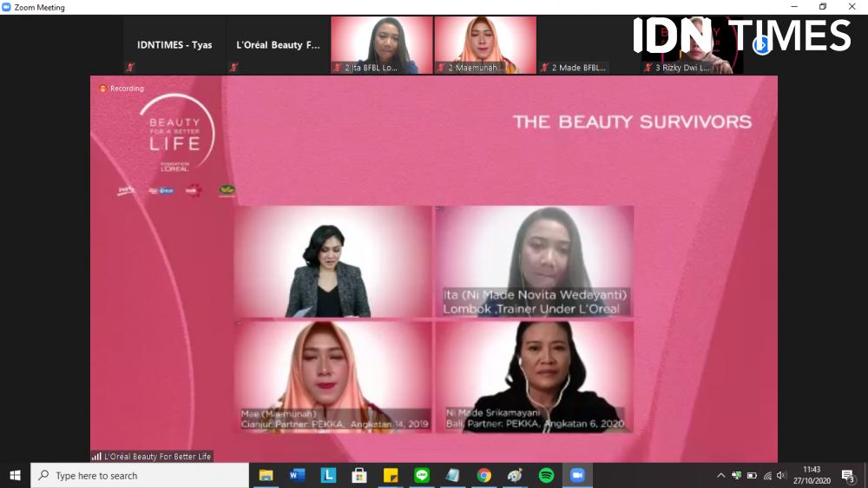The width and height of the screenshot is (868, 488).
Task: Select the IDNTIMES - Tyas participant tile
Action: tap(174, 45)
